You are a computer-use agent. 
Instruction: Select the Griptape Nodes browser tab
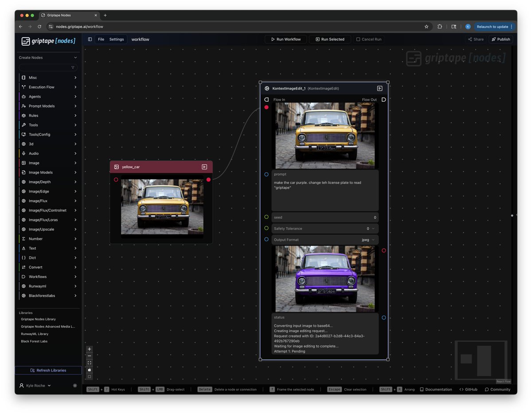pos(69,15)
